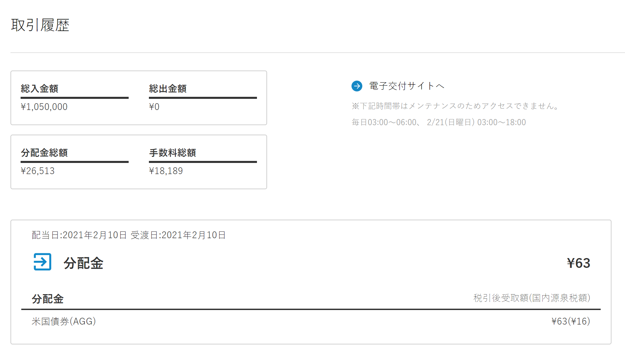625x364 pixels.
Task: Click the ¥18,189 fee total
Action: coord(166,171)
